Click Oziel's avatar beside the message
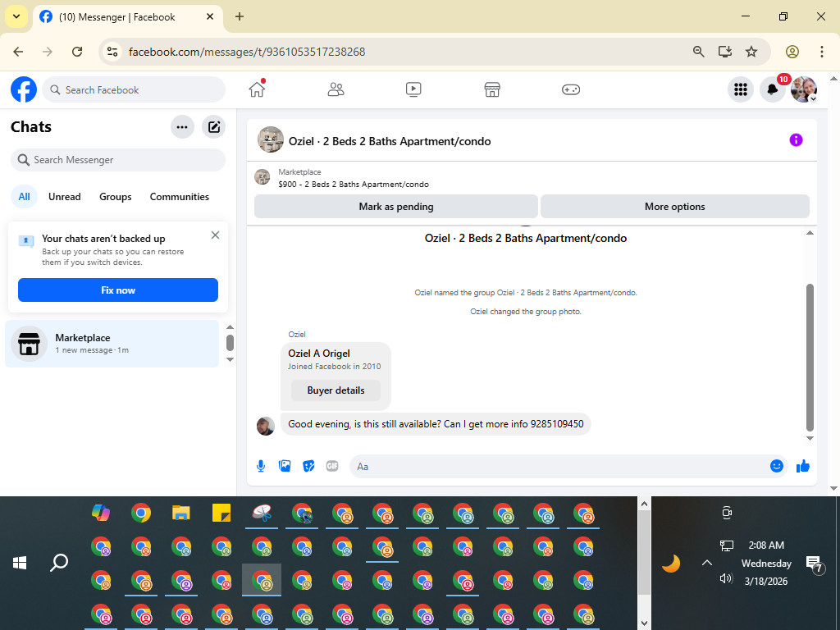840x630 pixels. (x=266, y=427)
